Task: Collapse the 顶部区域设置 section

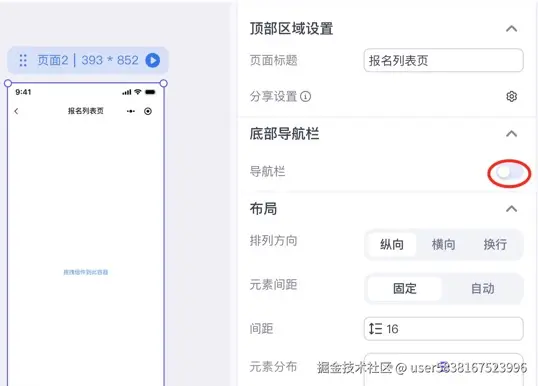Action: pos(512,28)
